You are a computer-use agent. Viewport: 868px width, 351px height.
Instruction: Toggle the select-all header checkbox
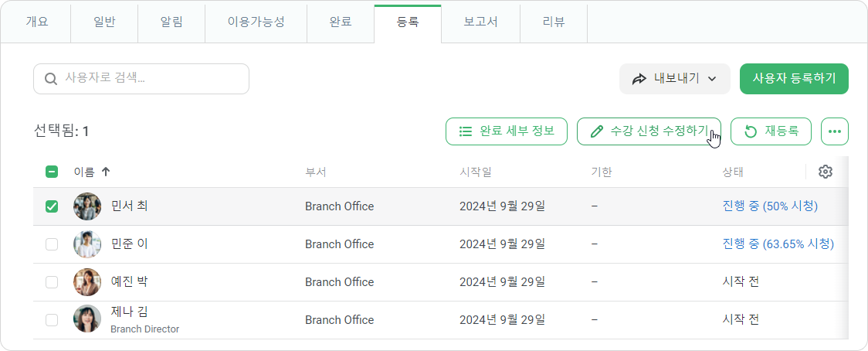[52, 172]
